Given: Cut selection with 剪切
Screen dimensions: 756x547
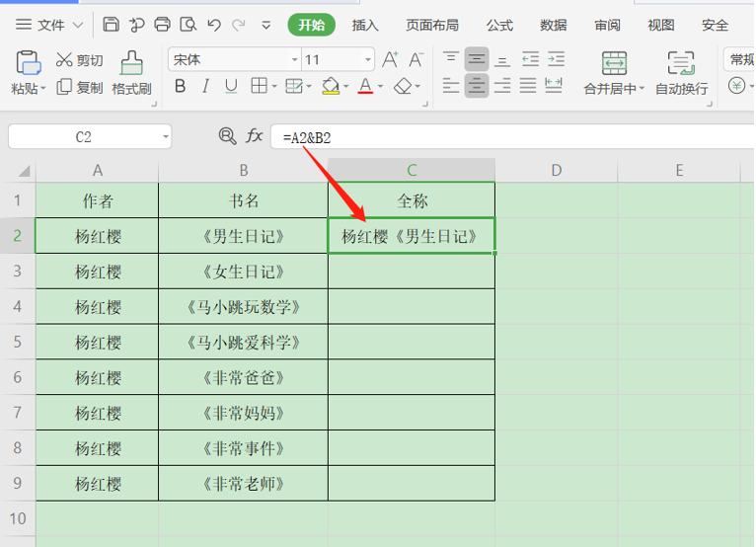Looking at the screenshot, I should [x=80, y=60].
